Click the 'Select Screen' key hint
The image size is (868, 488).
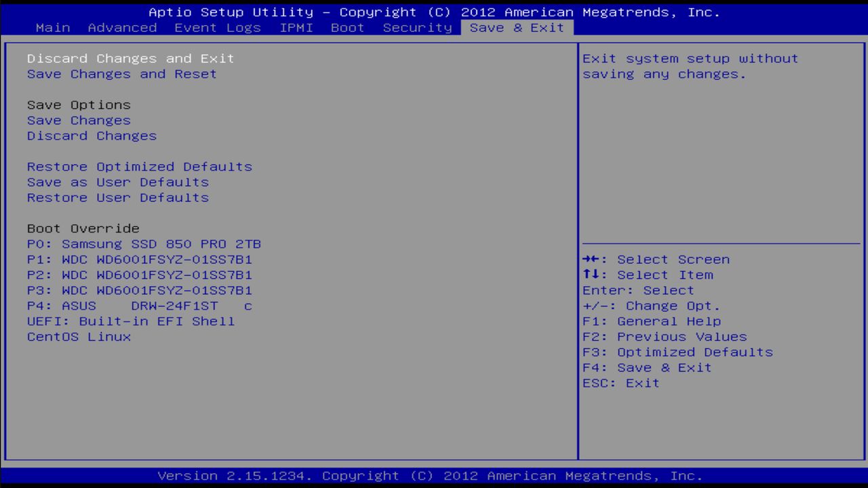(656, 260)
